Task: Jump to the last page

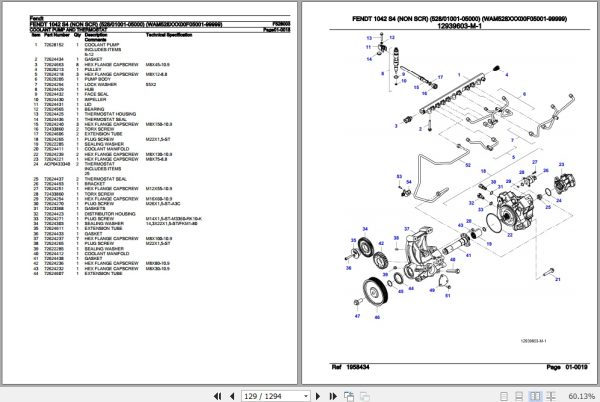Action: 333,396
